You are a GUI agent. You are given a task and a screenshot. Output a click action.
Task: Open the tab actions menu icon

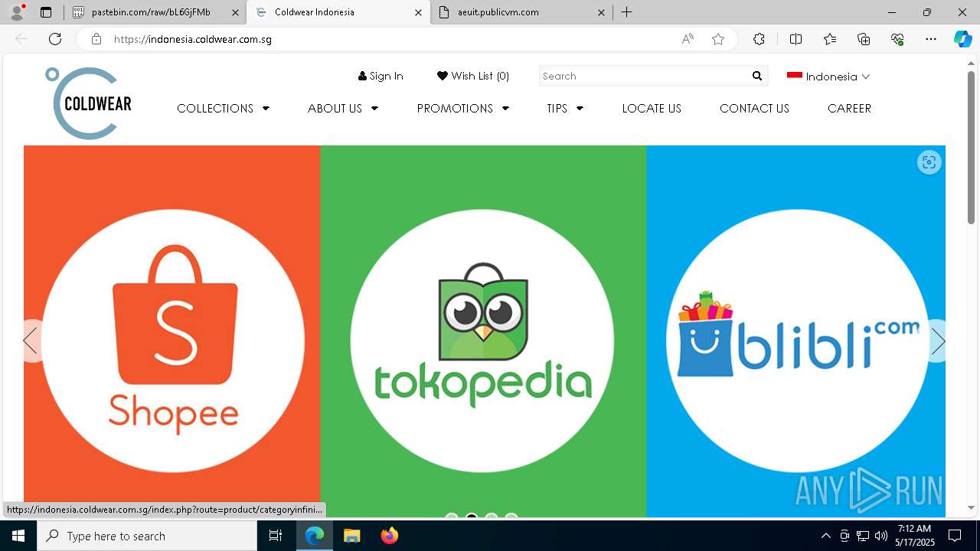point(46,12)
